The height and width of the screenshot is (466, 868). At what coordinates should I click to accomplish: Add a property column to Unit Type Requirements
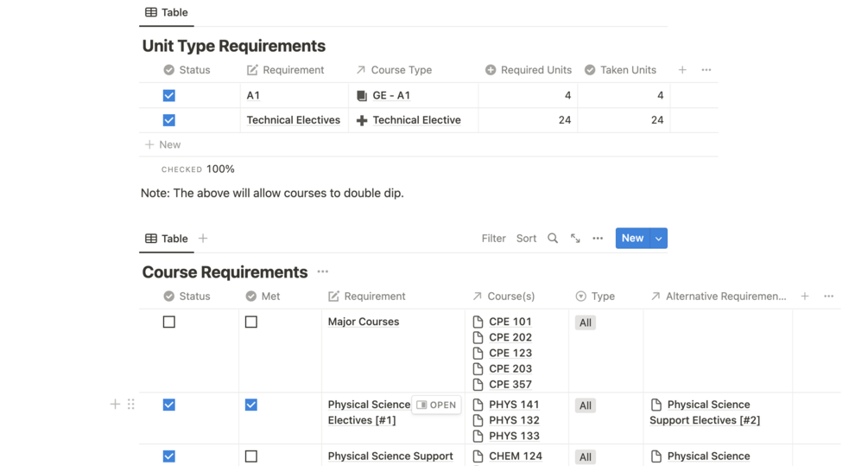point(682,70)
